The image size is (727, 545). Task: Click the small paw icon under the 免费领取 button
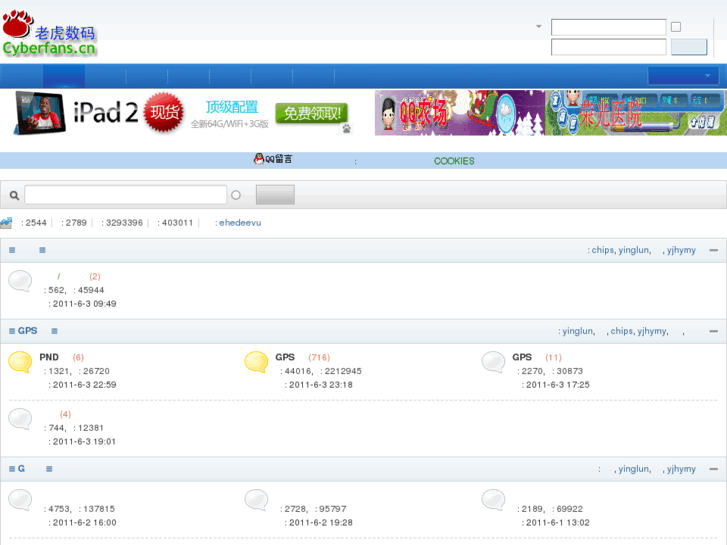[346, 129]
